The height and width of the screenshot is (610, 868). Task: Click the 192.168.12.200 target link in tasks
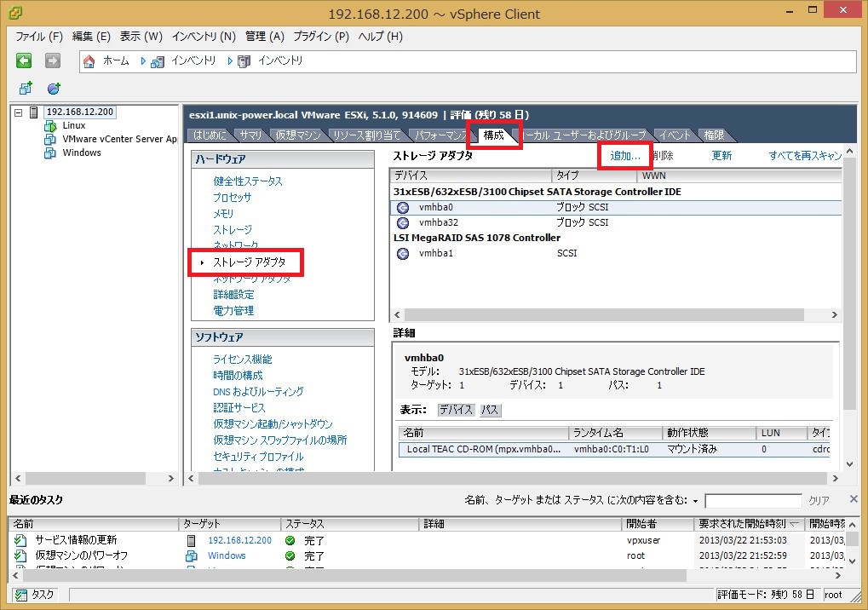[x=239, y=540]
